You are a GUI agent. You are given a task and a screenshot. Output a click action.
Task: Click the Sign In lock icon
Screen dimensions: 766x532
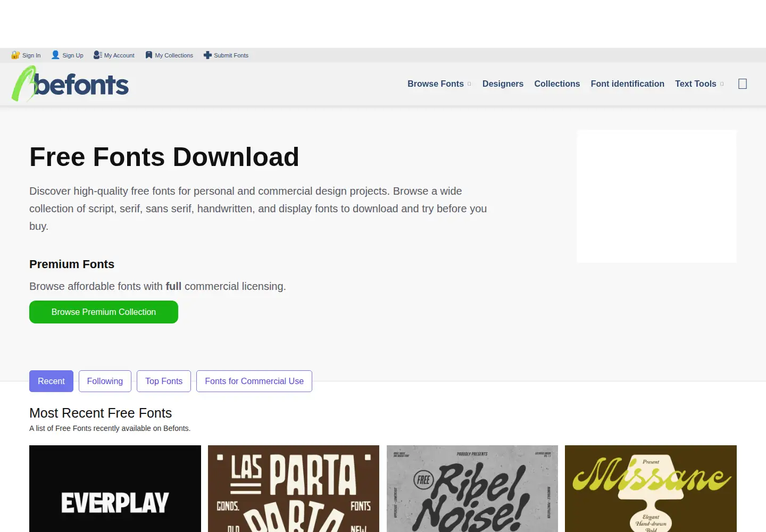click(x=15, y=55)
